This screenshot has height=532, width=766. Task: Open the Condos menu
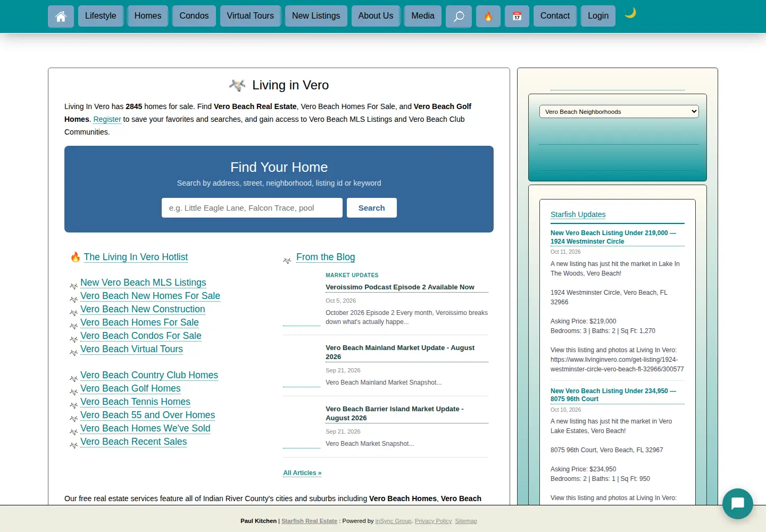[194, 16]
